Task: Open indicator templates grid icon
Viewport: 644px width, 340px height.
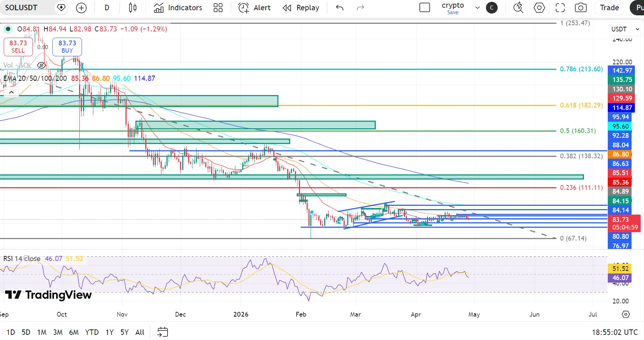Action: click(218, 8)
